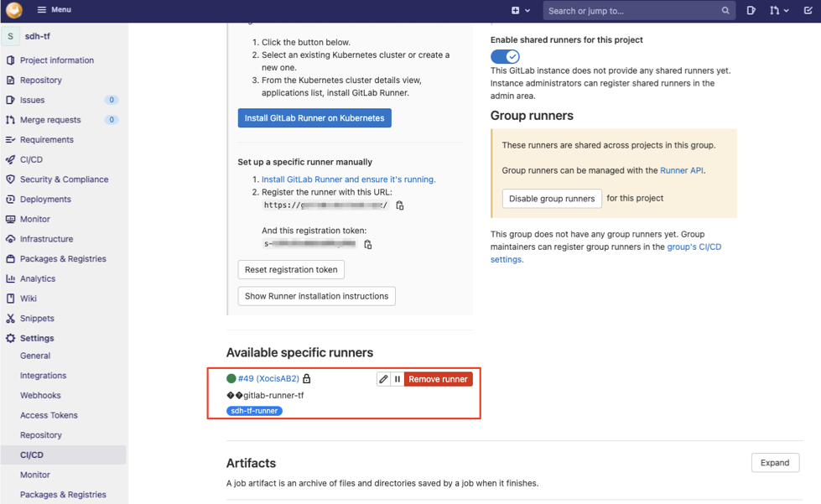Toggle shared runners for this project

pos(505,56)
